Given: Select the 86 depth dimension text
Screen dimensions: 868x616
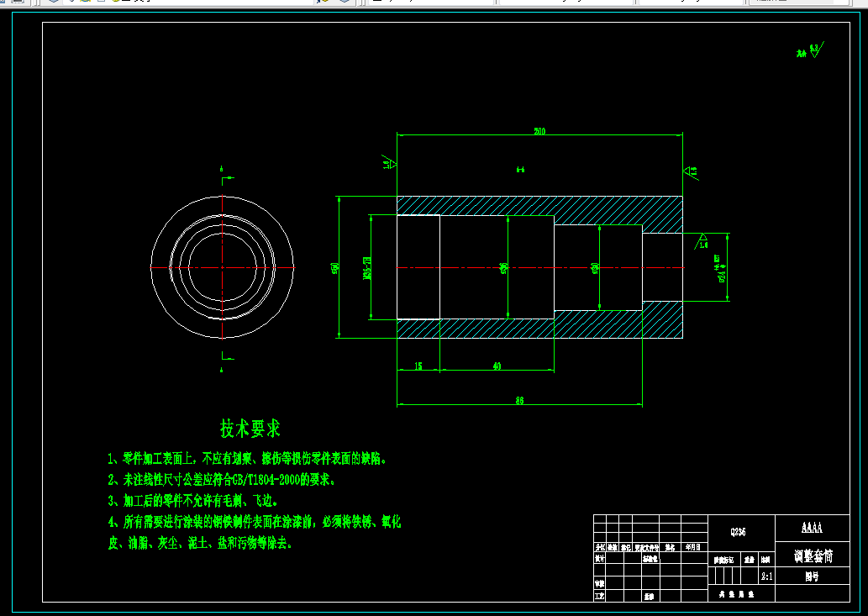Looking at the screenshot, I should [x=519, y=400].
